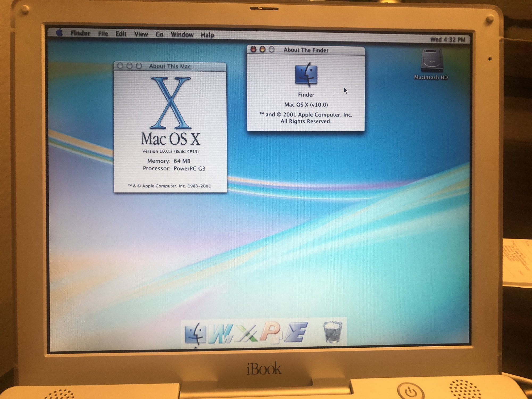
Task: Open the Apple menu
Action: click(x=60, y=32)
